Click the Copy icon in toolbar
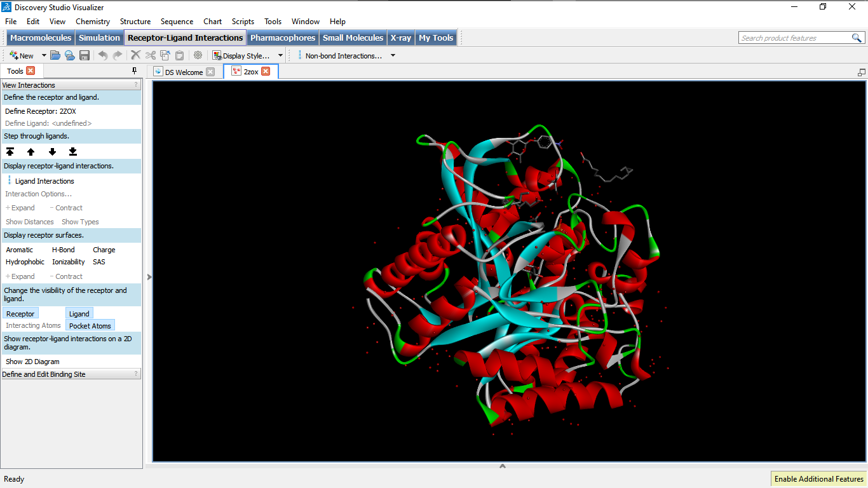 [165, 55]
